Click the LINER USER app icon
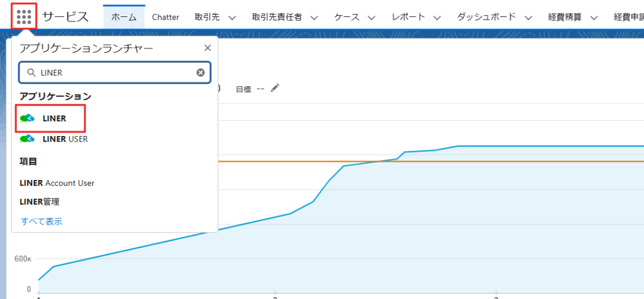This screenshot has height=299, width=644. 27,139
